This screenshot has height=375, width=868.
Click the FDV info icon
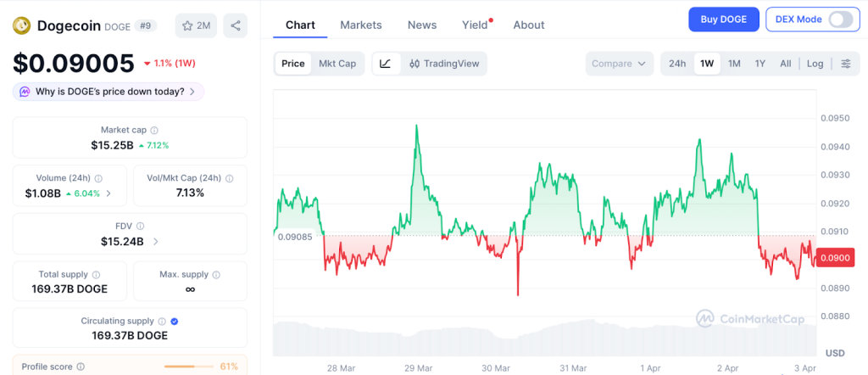[140, 227]
